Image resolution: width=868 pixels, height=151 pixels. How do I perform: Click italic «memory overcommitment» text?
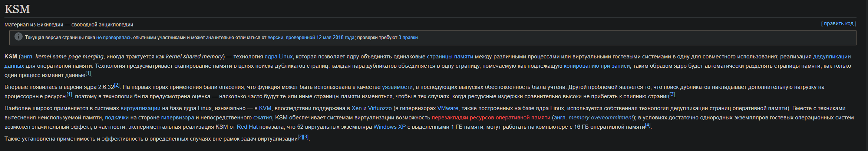[601, 118]
